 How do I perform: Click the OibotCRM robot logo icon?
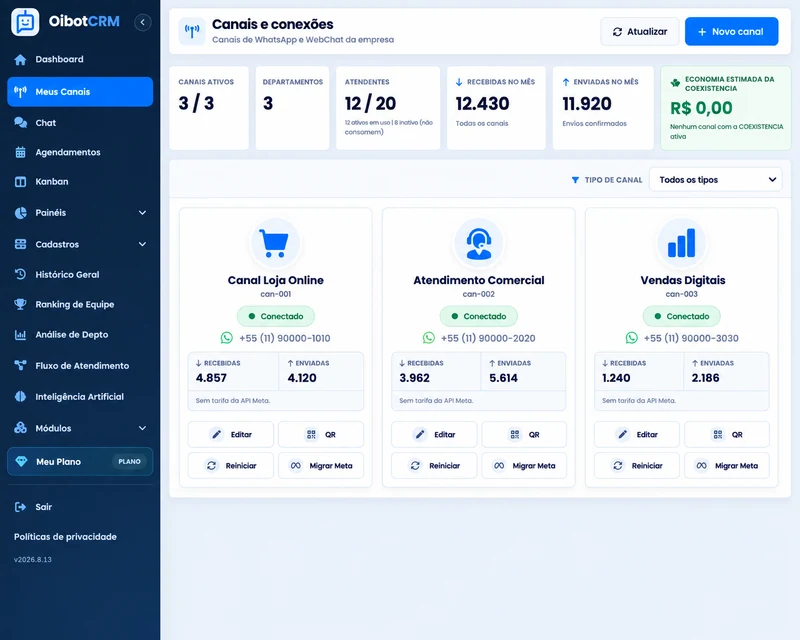tap(25, 22)
